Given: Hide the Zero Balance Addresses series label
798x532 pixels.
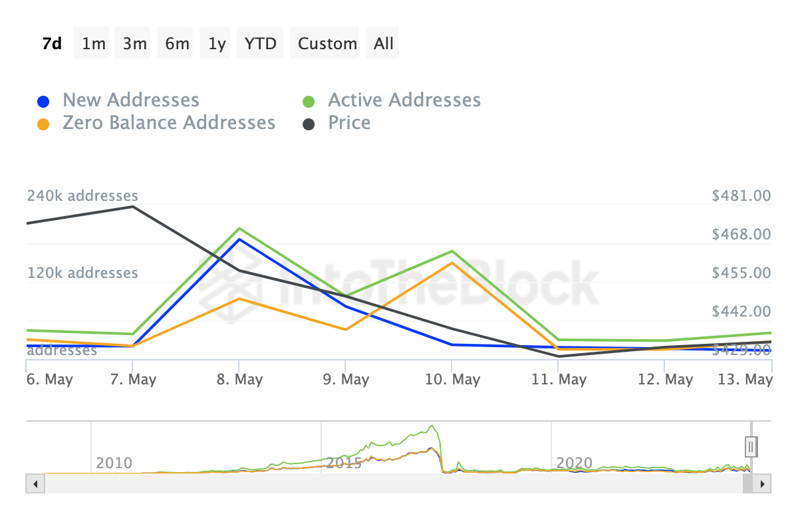Looking at the screenshot, I should click(169, 123).
